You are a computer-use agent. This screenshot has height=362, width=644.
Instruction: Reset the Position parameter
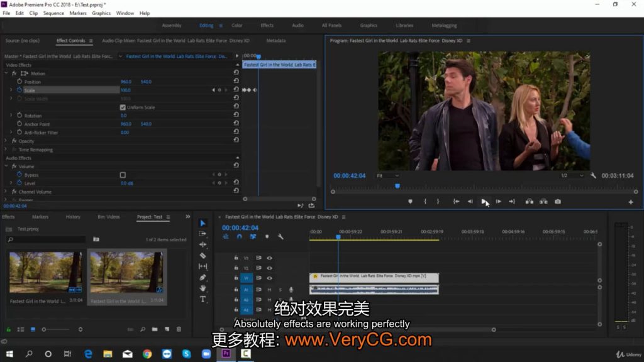pos(236,81)
